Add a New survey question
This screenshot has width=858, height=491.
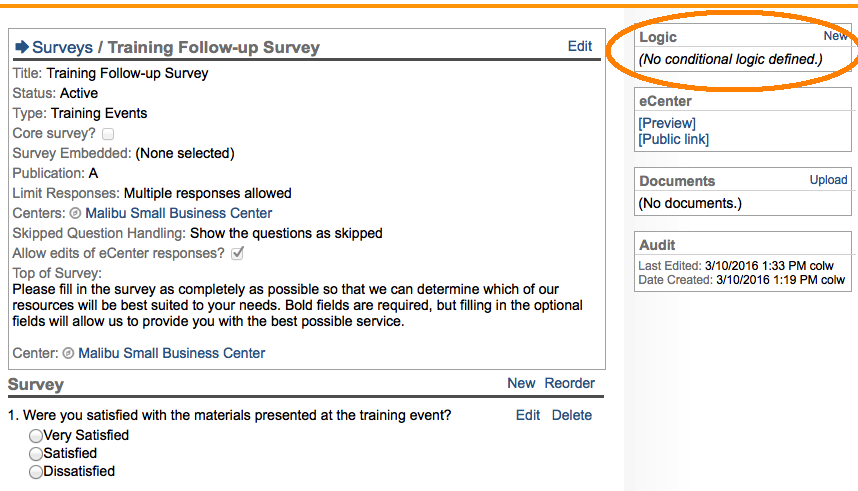coord(521,383)
